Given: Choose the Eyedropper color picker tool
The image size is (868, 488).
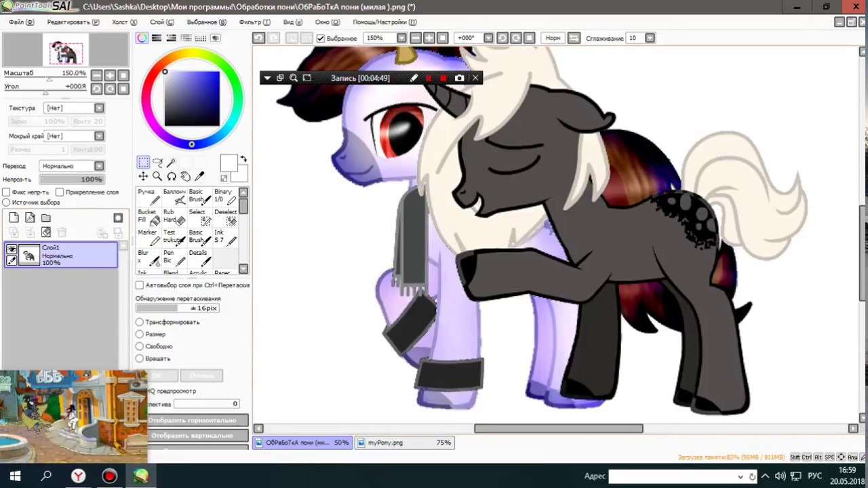Looking at the screenshot, I should click(199, 176).
